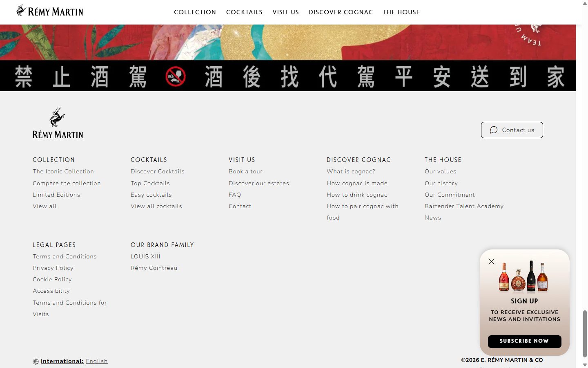Open Accessibility link
The height and width of the screenshot is (368, 588).
(51, 291)
